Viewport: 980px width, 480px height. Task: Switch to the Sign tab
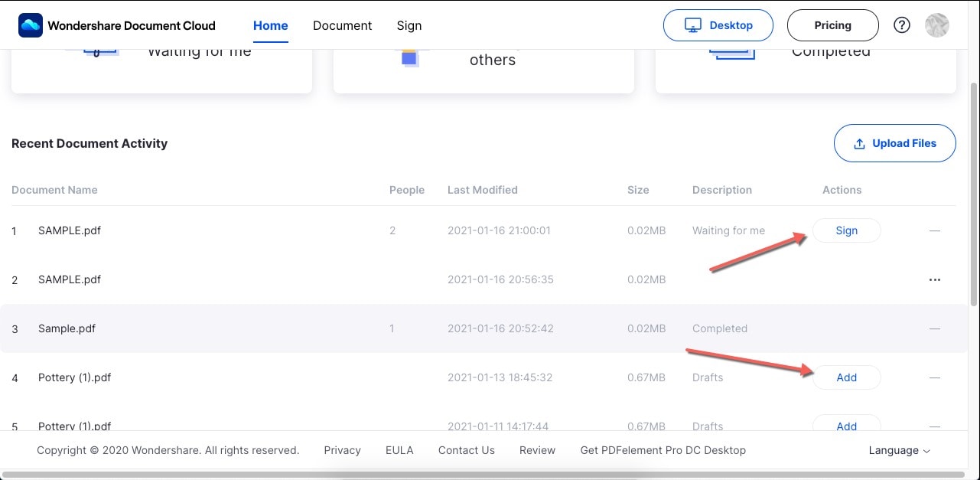(409, 25)
